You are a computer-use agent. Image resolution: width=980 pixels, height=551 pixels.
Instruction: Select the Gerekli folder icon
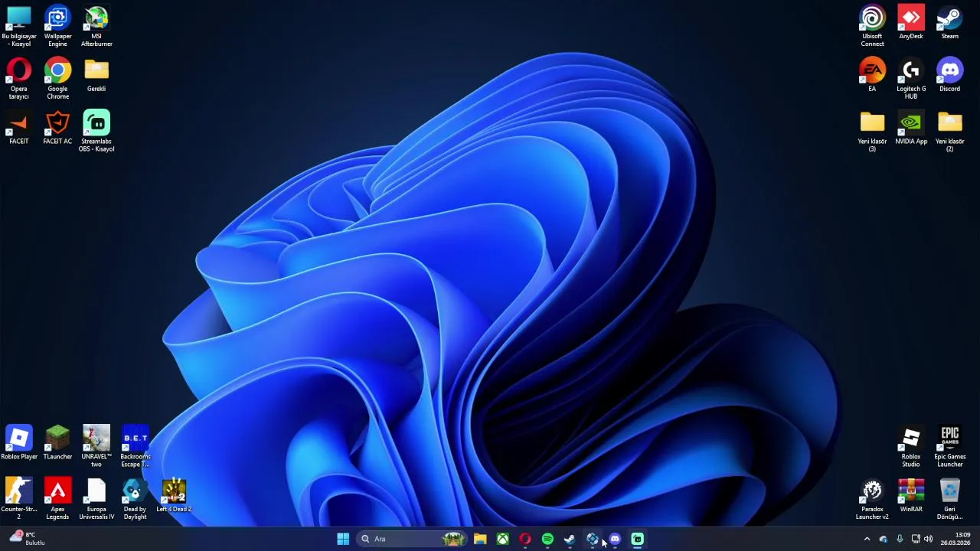[x=96, y=75]
